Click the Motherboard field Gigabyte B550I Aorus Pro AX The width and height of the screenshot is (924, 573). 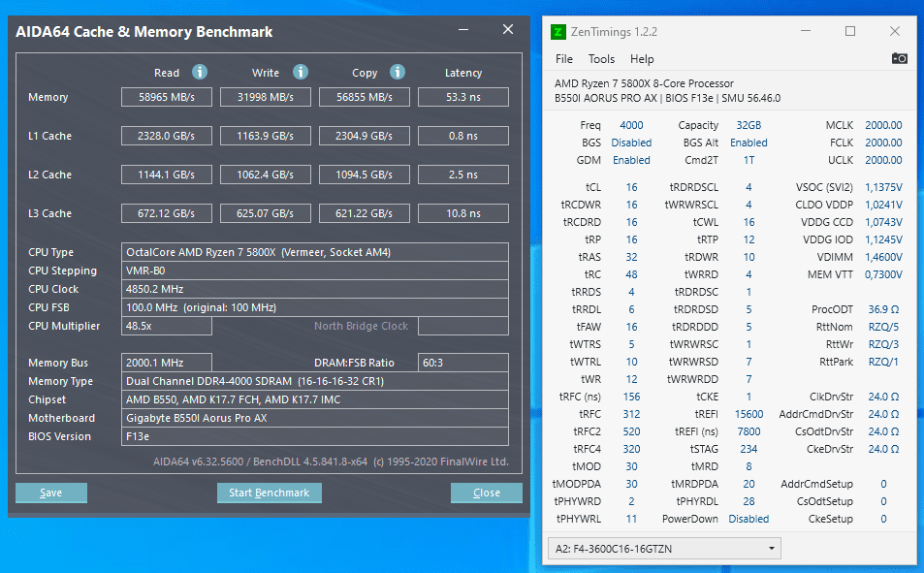pos(315,418)
